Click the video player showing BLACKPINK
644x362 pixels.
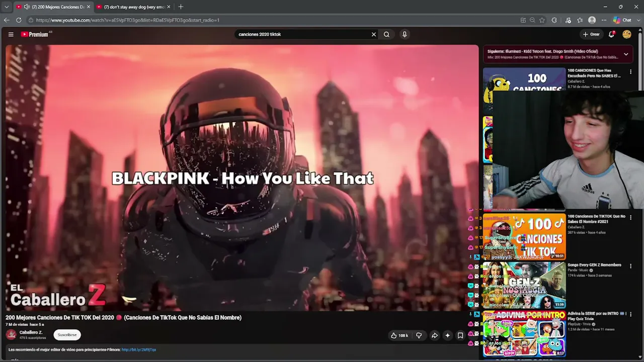click(x=242, y=178)
